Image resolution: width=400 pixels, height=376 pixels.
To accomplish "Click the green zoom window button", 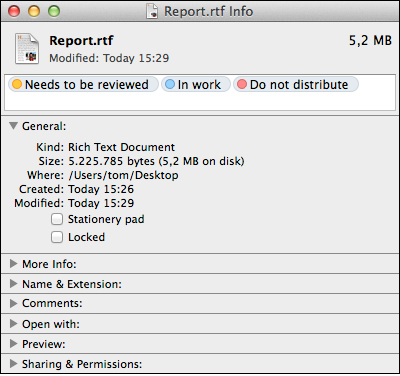I will pos(54,11).
